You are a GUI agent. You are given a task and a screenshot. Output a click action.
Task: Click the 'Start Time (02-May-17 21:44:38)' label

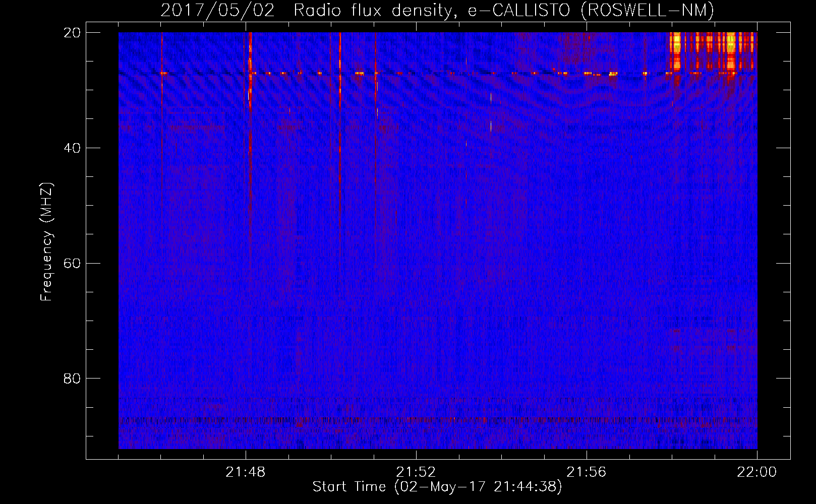[x=437, y=486]
